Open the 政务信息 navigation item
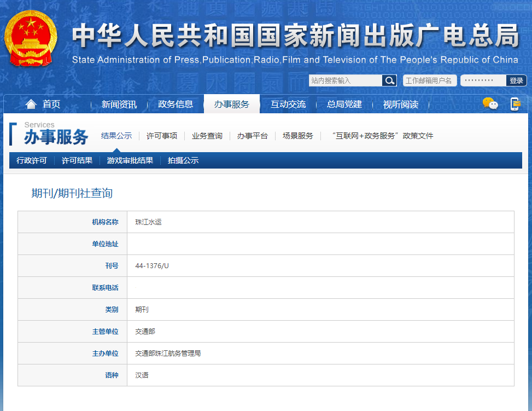This screenshot has height=411, width=532. (176, 105)
